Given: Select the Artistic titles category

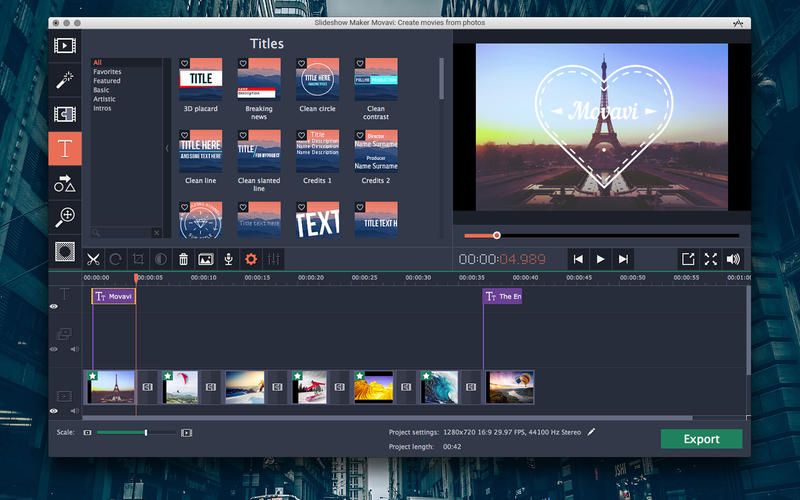Looking at the screenshot, I should coord(104,99).
